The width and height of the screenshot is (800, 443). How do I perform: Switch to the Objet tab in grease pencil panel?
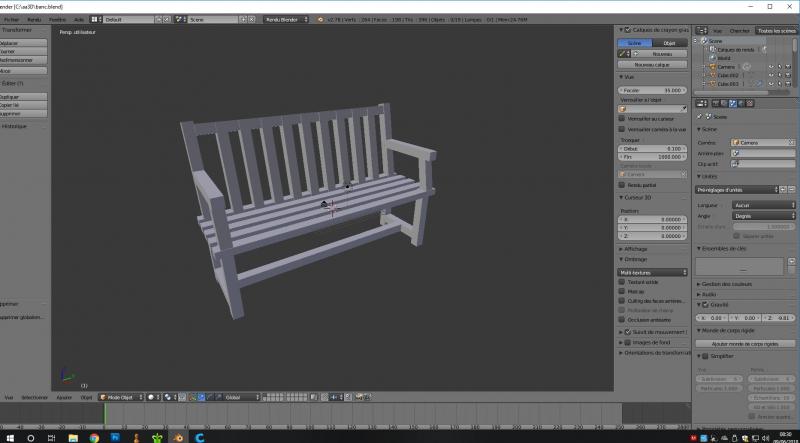pyautogui.click(x=670, y=43)
